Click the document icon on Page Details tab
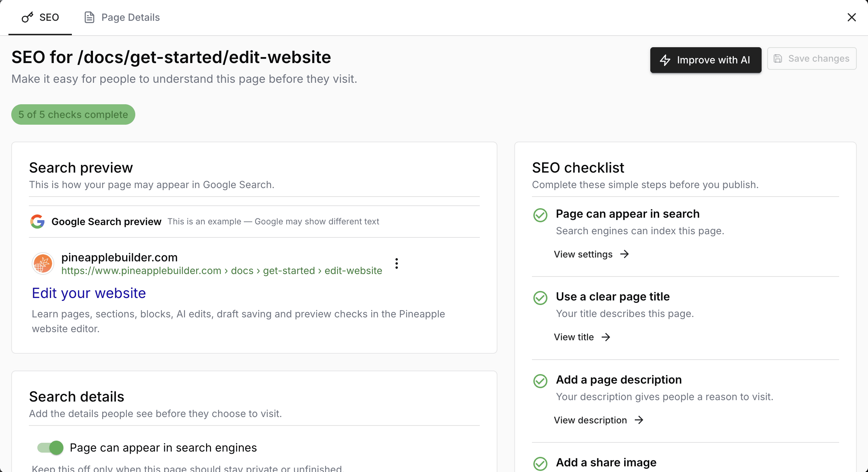The image size is (868, 472). coord(89,17)
